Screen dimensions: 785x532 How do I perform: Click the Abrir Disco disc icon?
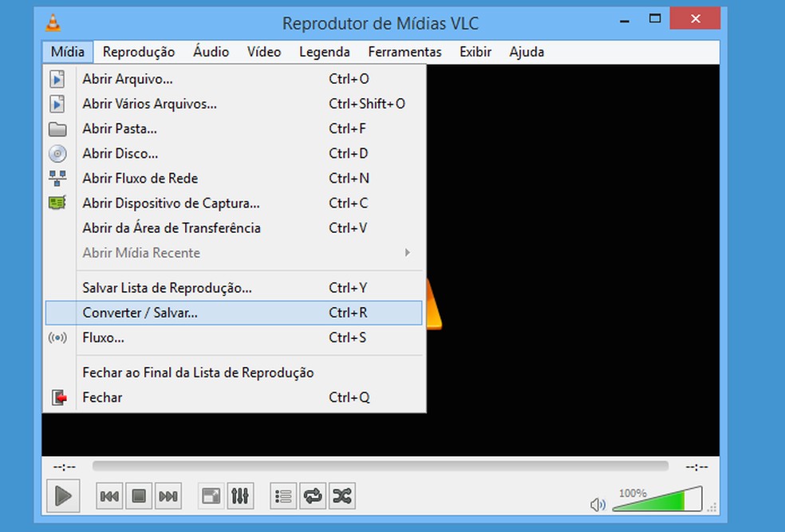57,154
